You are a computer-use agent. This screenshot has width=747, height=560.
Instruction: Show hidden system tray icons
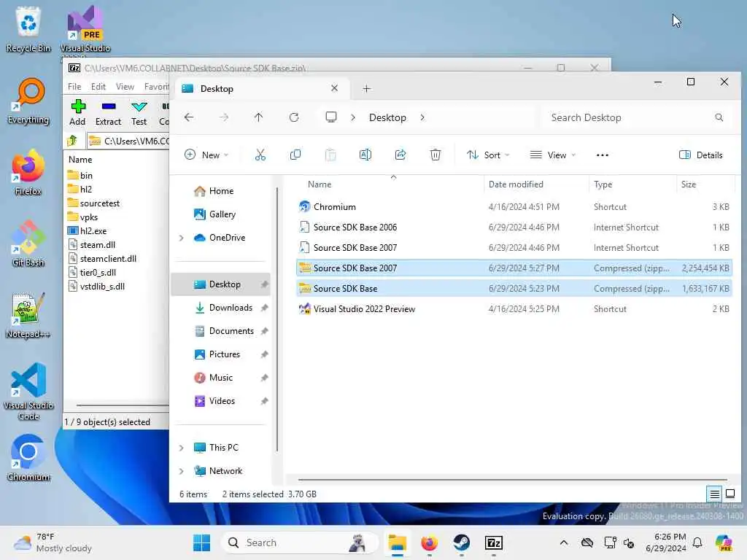[x=564, y=542]
